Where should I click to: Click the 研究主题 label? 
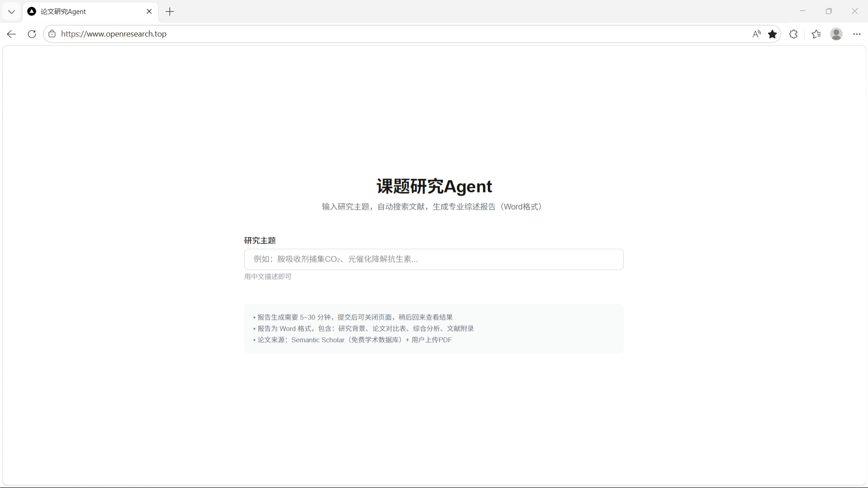click(260, 240)
